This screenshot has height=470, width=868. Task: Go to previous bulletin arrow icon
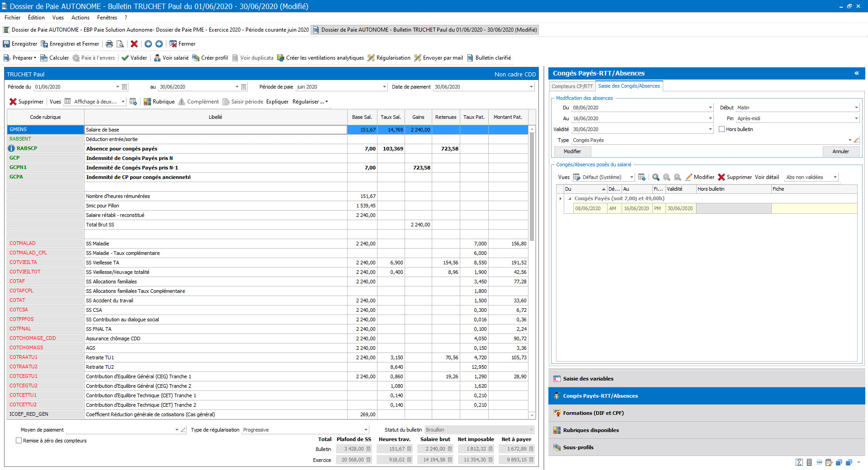(148, 44)
